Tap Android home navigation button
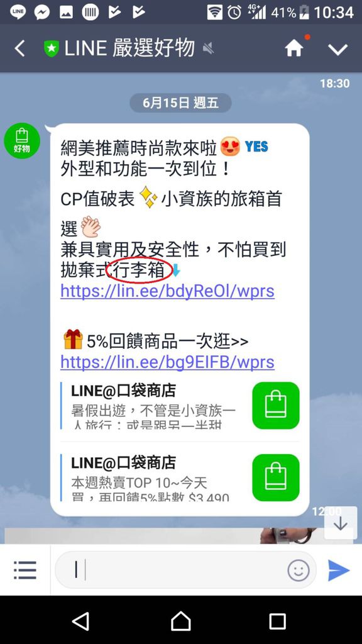The height and width of the screenshot is (644, 362). pyautogui.click(x=180, y=621)
